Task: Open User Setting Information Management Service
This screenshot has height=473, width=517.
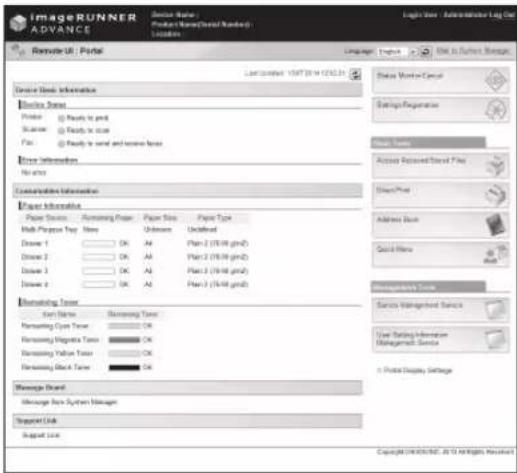Action: (x=440, y=339)
